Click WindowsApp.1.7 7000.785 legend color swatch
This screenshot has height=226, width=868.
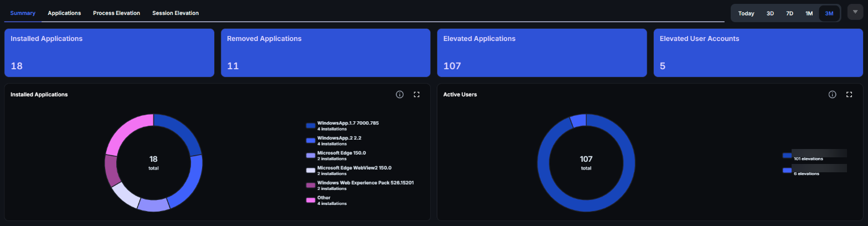[x=310, y=126]
